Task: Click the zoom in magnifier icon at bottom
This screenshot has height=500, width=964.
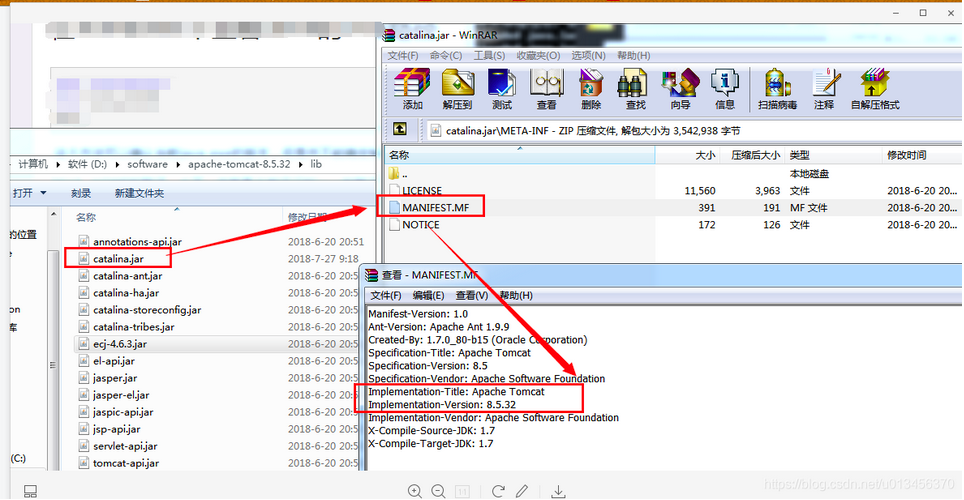Action: pos(415,491)
